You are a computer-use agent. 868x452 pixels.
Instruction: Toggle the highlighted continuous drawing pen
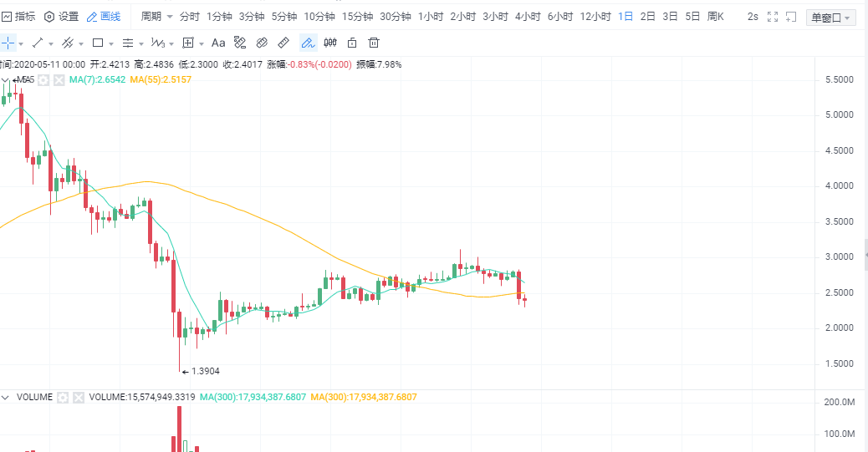(x=308, y=43)
